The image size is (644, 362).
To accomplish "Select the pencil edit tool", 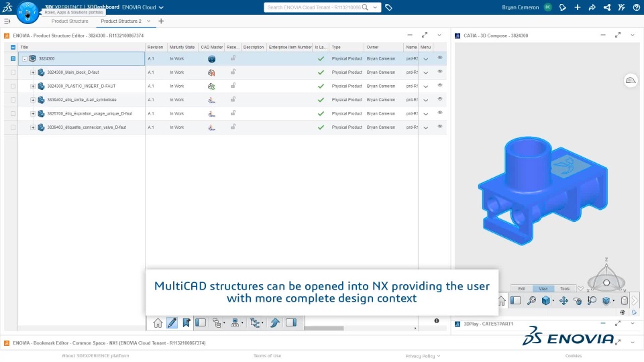I will pos(172,323).
